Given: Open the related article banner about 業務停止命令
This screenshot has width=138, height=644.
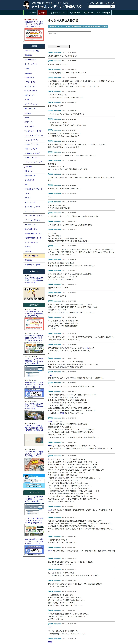Looking at the screenshot, I should tap(78, 27).
